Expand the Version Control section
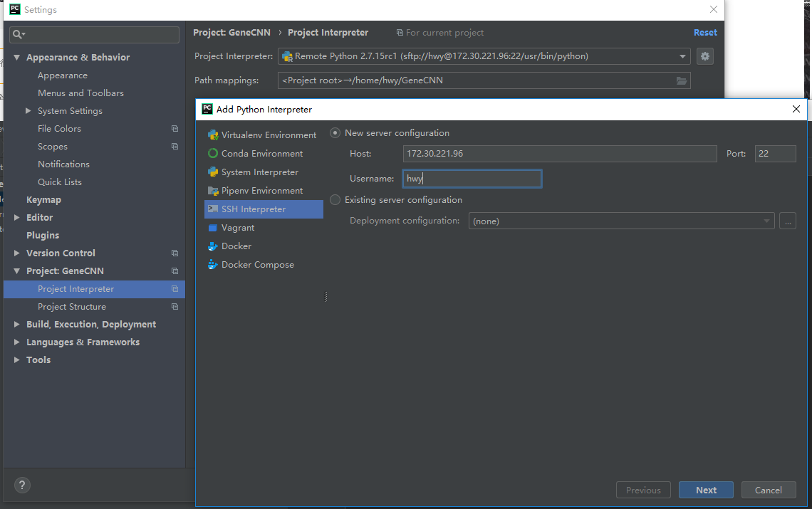Image resolution: width=812 pixels, height=509 pixels. click(x=16, y=253)
